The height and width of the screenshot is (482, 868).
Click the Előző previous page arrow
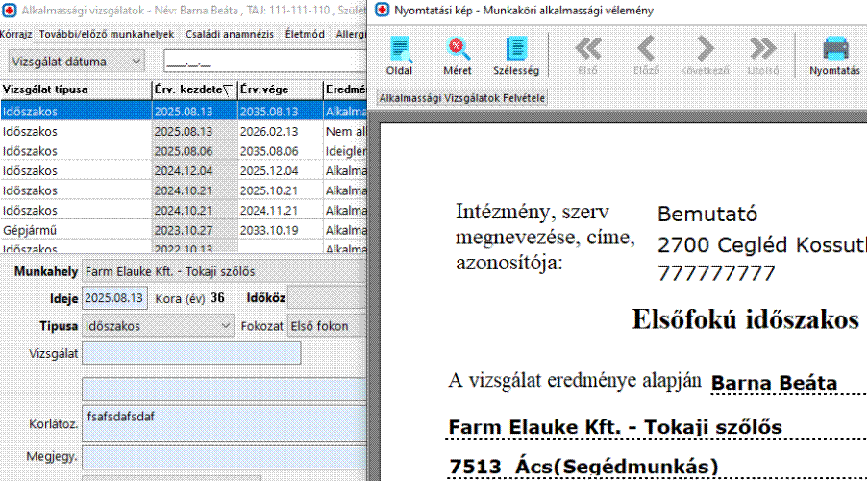click(x=647, y=55)
